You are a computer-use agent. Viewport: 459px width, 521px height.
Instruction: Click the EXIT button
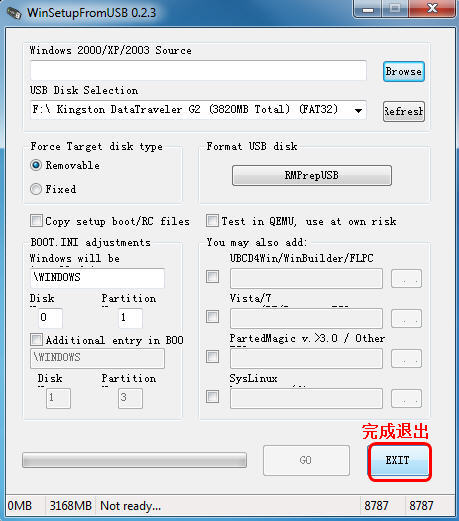tap(399, 460)
